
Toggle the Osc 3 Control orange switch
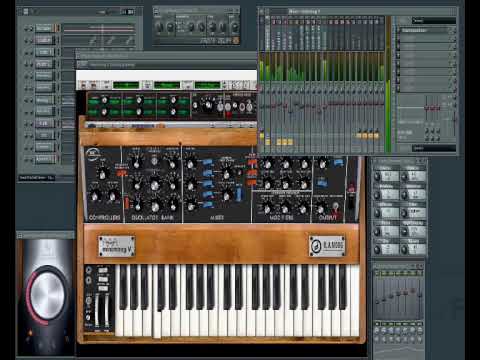[x=127, y=202]
